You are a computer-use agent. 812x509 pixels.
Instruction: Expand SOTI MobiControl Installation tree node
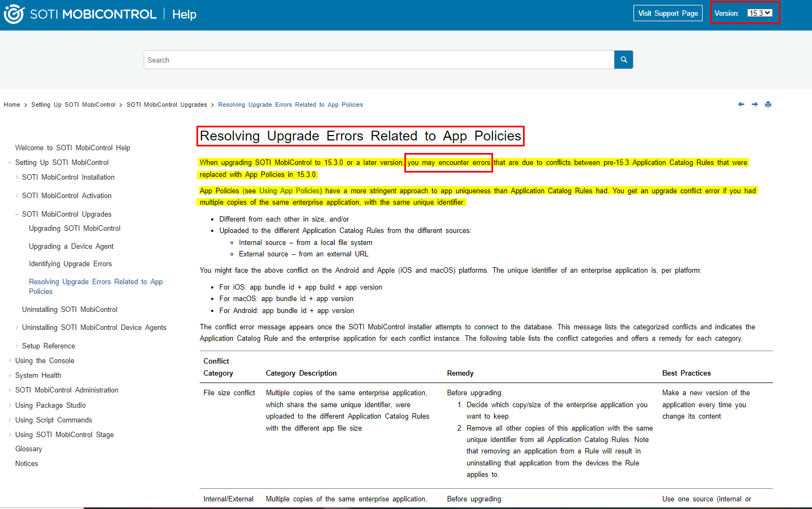tap(17, 177)
